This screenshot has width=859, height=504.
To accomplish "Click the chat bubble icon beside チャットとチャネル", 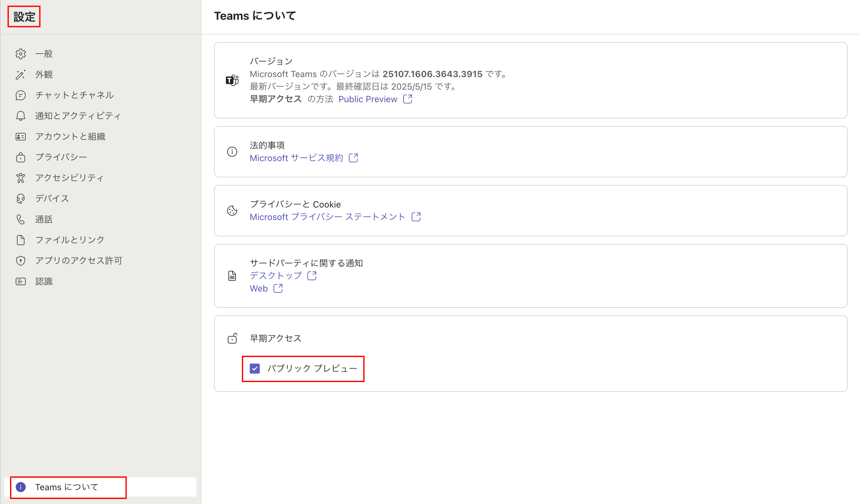I will click(20, 95).
